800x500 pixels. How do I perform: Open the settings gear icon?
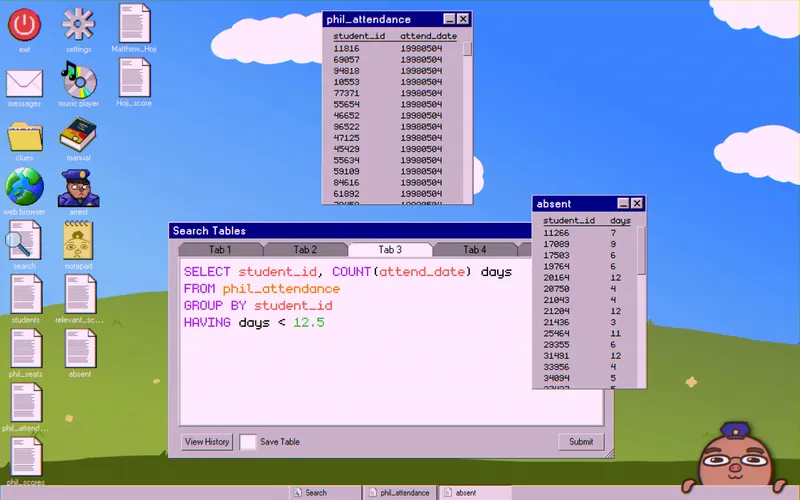(78, 24)
